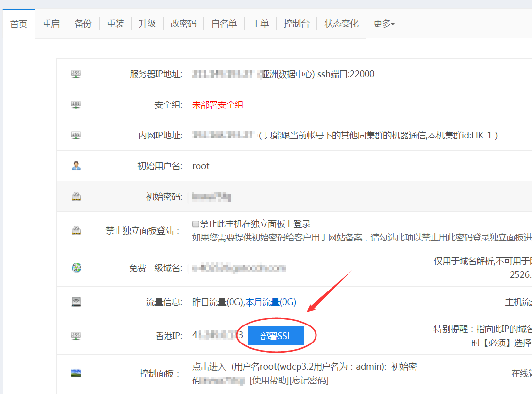Click the server icon beside 服务器IP地址
Viewport: 532px width, 394px height.
[x=76, y=74]
